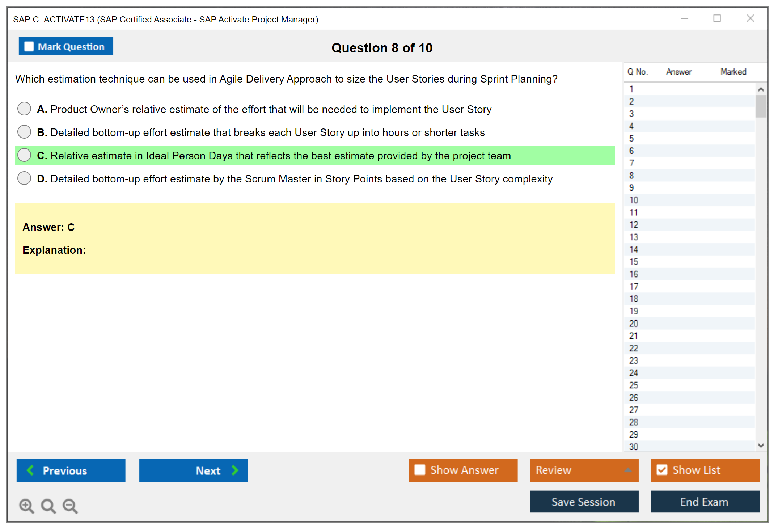Select radio option D Scrum Master Story Points
This screenshot has height=532, width=778.
coord(24,178)
